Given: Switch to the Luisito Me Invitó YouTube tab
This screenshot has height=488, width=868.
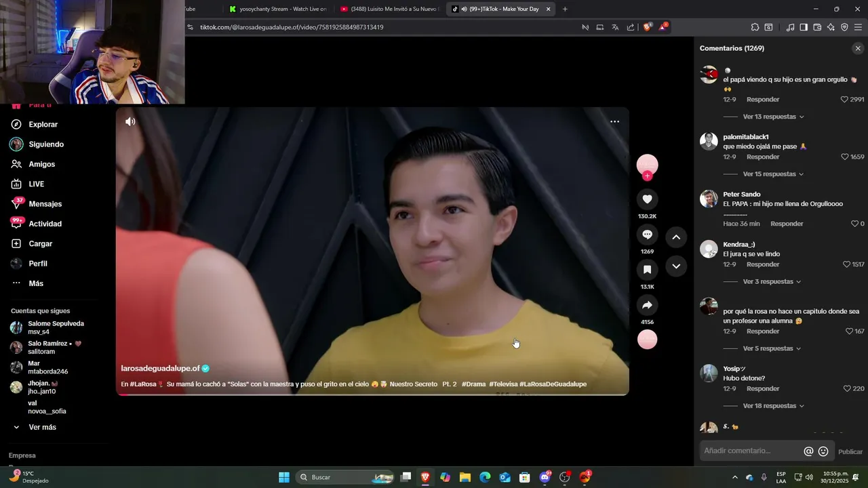Looking at the screenshot, I should 390,9.
